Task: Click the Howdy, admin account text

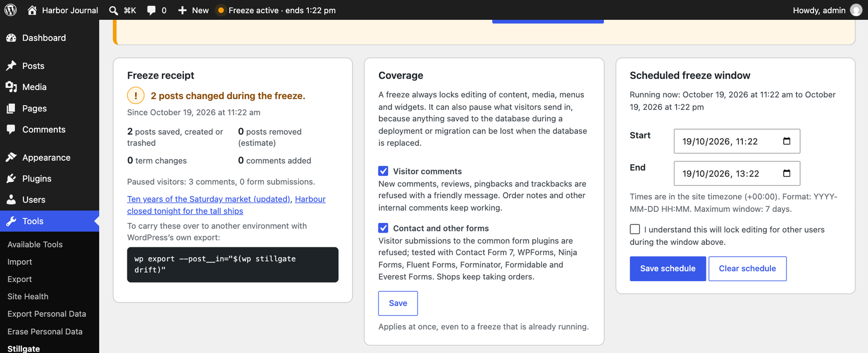Action: 819,10
